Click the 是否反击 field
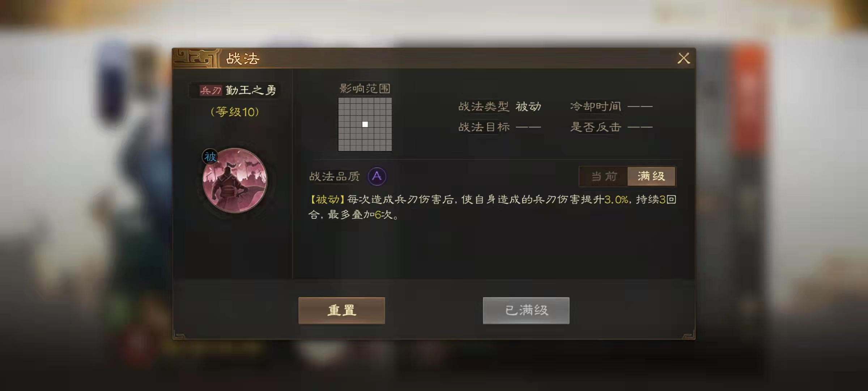868x391 pixels. (611, 127)
